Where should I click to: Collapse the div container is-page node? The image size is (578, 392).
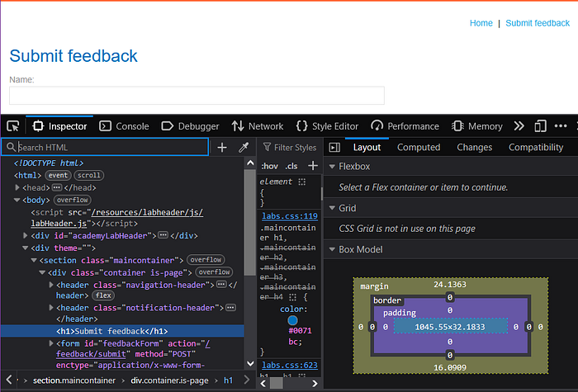click(x=42, y=272)
